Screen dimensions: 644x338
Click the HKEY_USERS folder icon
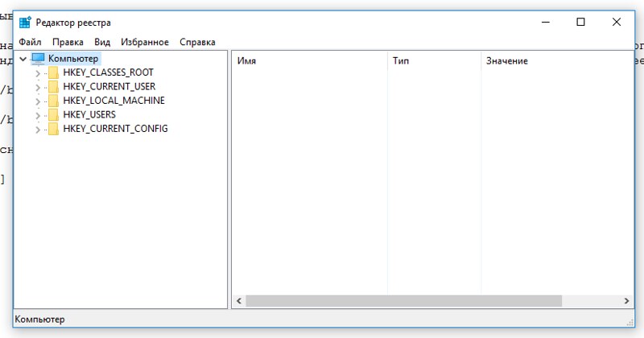[53, 115]
